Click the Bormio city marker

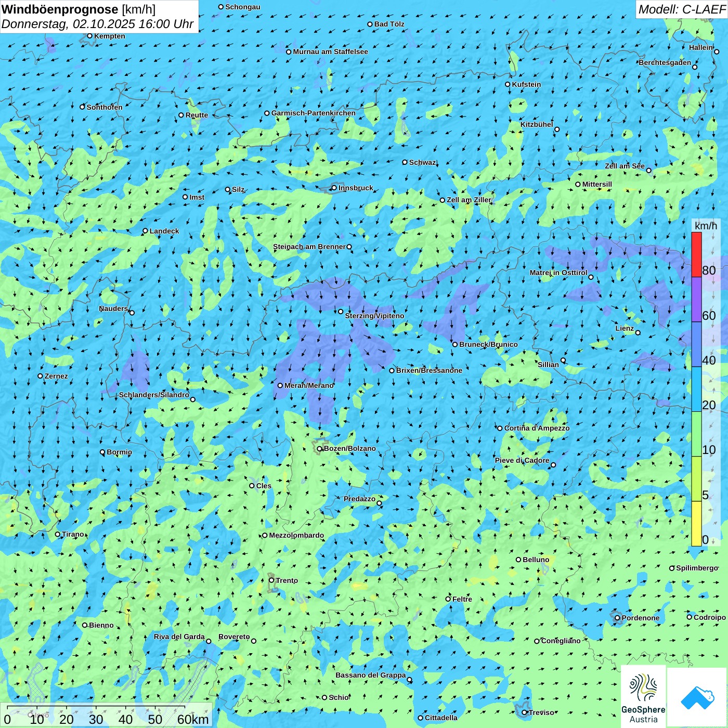coord(102,452)
